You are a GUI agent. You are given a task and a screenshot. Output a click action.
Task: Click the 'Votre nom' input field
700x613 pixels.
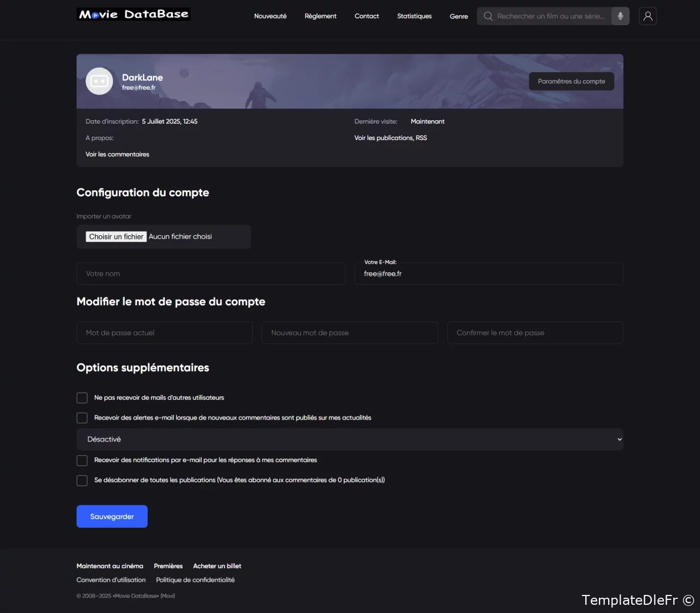211,273
